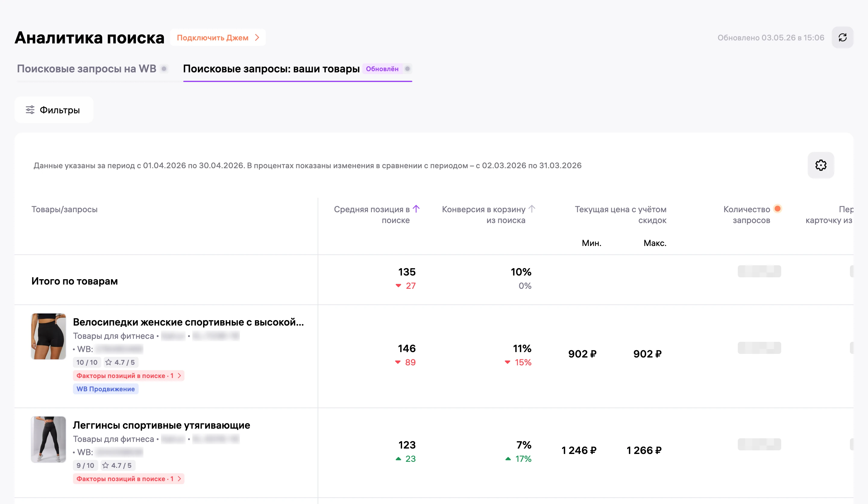
Task: Click average position value 146
Action: pos(407,348)
